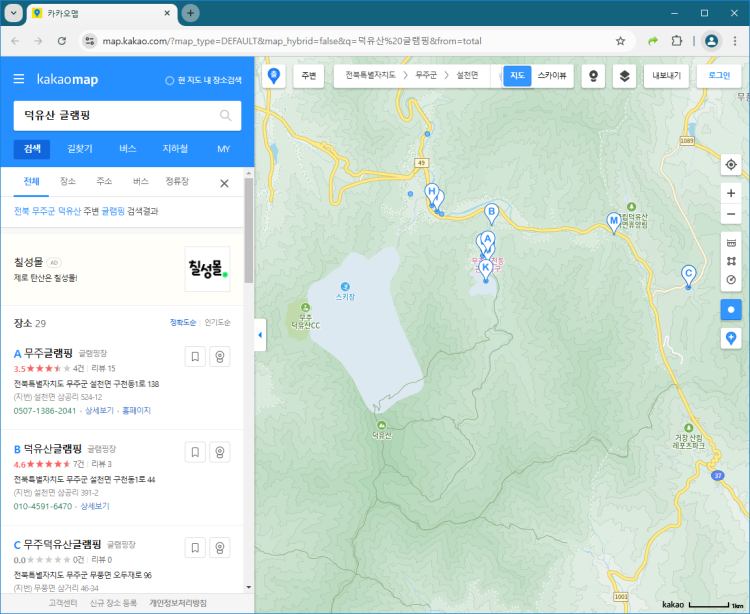The image size is (750, 614).
Task: Open the 전북특별자치도 region selector
Action: 370,75
